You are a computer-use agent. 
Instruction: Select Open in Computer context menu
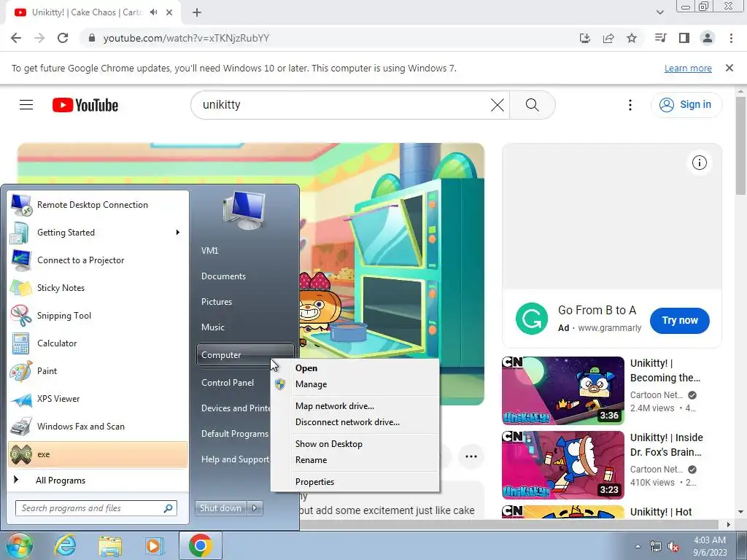(x=355, y=368)
